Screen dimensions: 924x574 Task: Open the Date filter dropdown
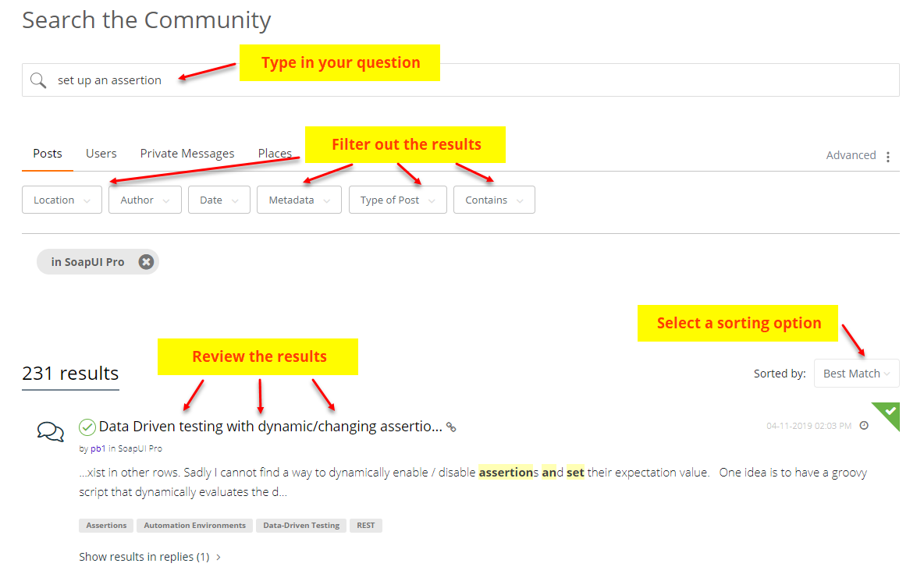[219, 200]
